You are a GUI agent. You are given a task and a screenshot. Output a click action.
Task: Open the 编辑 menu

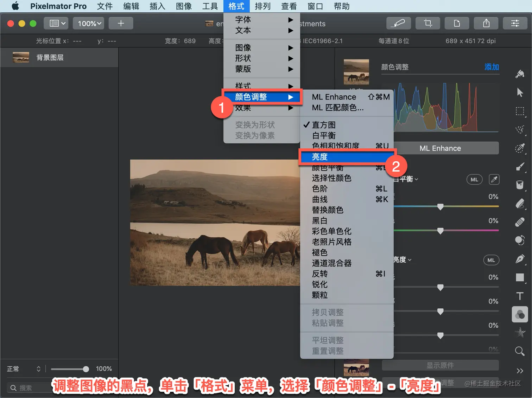tap(131, 6)
